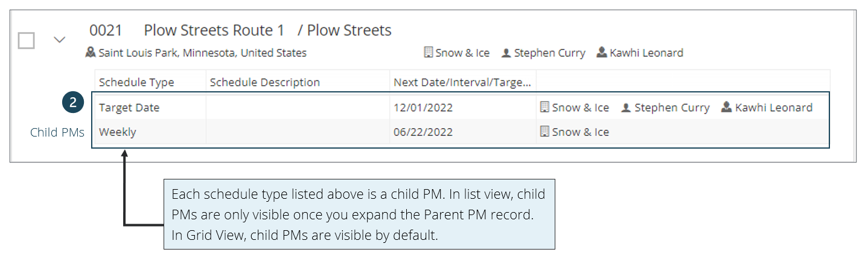Sort by Schedule Type column header
The height and width of the screenshot is (258, 868).
[136, 82]
